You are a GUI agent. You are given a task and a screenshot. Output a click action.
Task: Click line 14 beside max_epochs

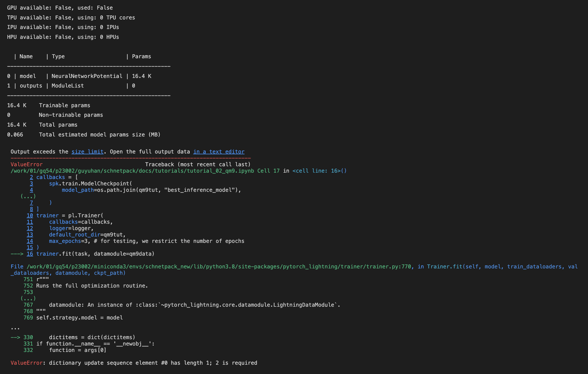click(30, 241)
